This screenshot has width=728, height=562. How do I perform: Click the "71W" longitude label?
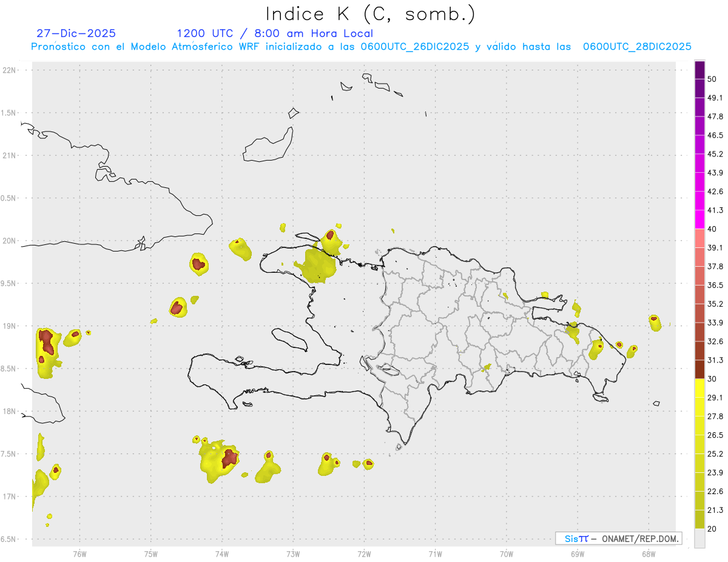coord(435,554)
